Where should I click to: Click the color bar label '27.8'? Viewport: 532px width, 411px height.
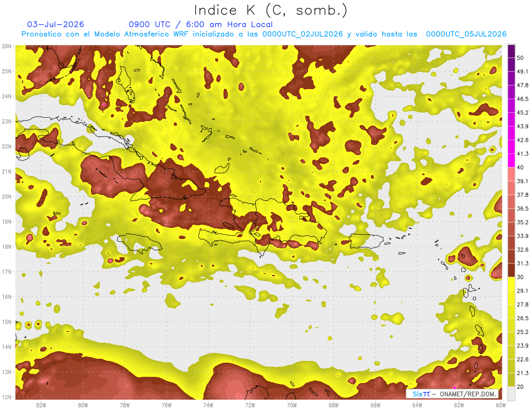tap(523, 305)
